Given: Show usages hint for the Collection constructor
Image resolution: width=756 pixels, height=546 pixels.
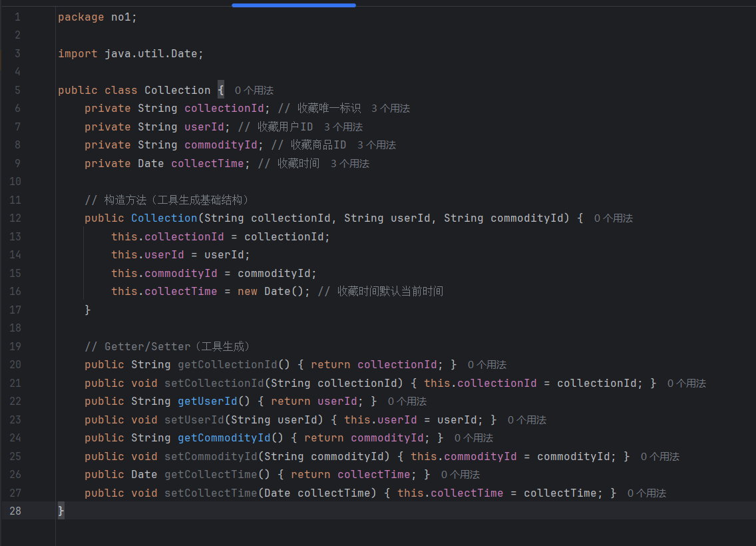Looking at the screenshot, I should 614,218.
